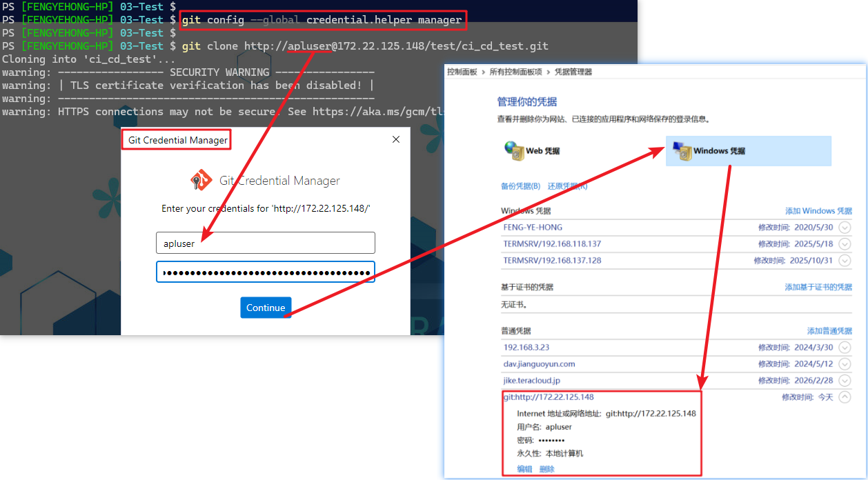This screenshot has height=480, width=868.
Task: Click the Continue button
Action: [x=266, y=308]
